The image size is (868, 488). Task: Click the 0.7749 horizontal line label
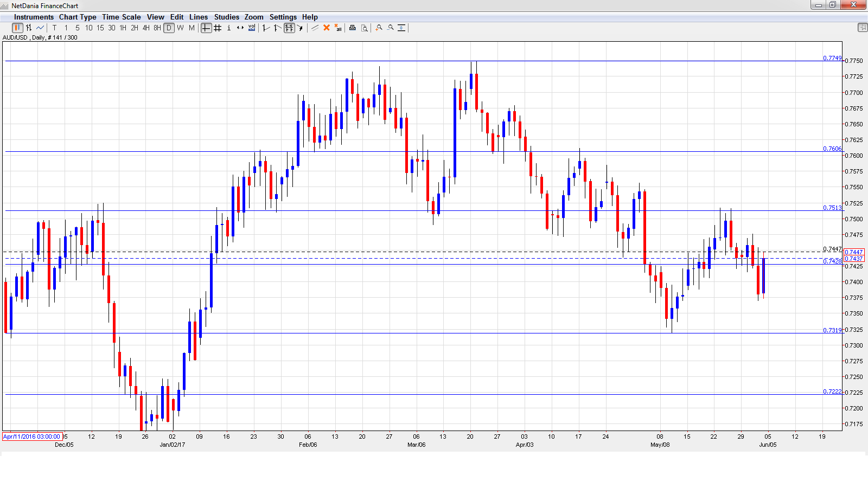(832, 58)
